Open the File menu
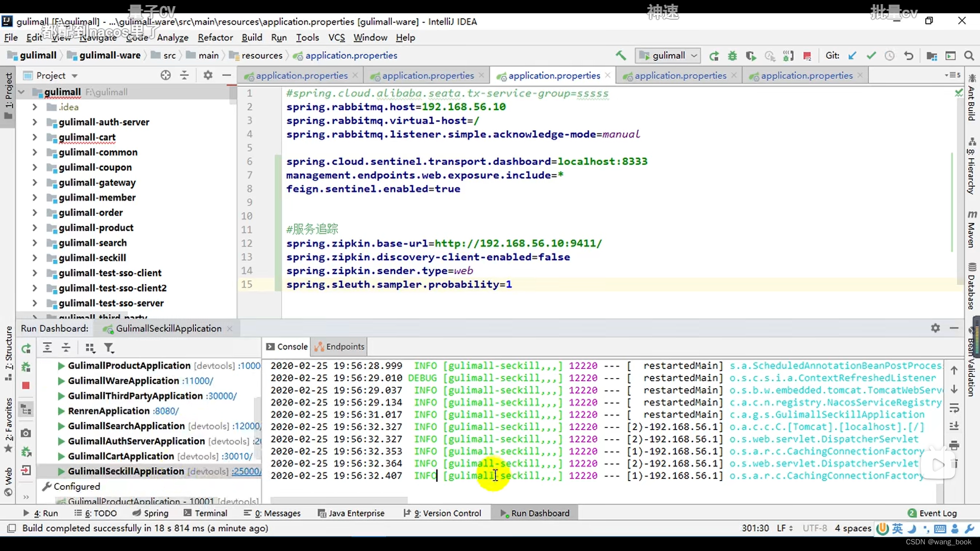This screenshot has height=551, width=980. coord(11,38)
